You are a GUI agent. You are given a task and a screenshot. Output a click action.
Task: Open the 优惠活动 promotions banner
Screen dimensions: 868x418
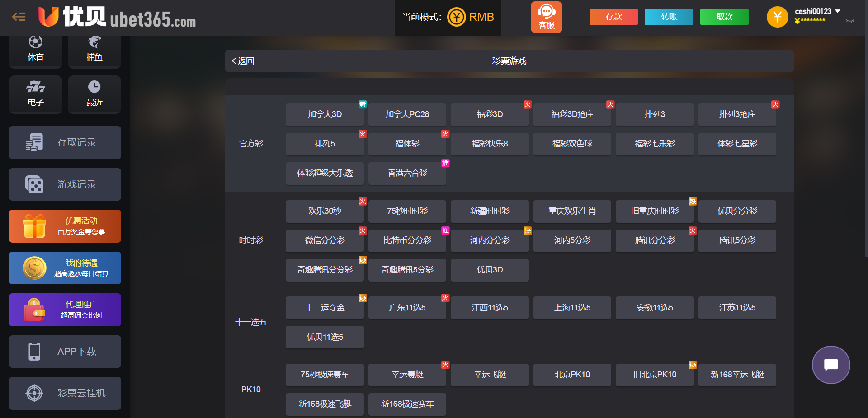(x=65, y=226)
